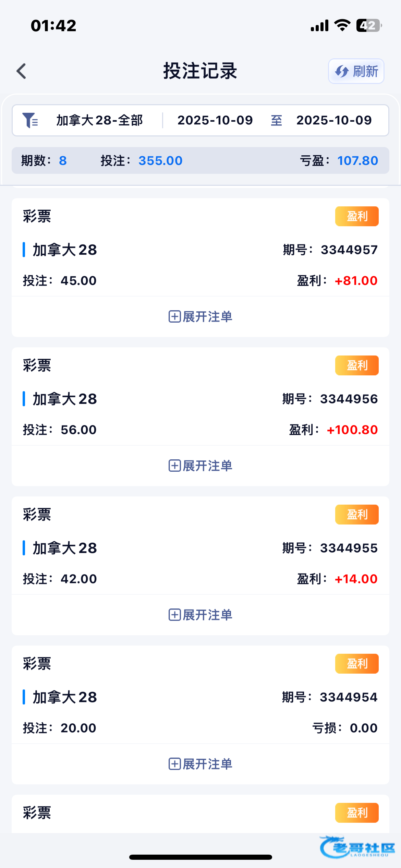The width and height of the screenshot is (401, 868).
Task: Tap the 盈利 badge on issue 3344956
Action: coord(357,365)
